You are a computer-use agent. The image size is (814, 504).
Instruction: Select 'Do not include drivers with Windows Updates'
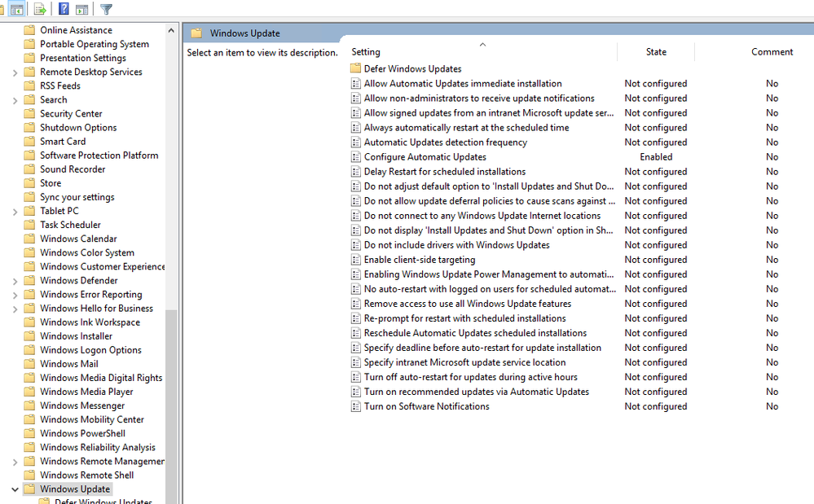click(457, 245)
